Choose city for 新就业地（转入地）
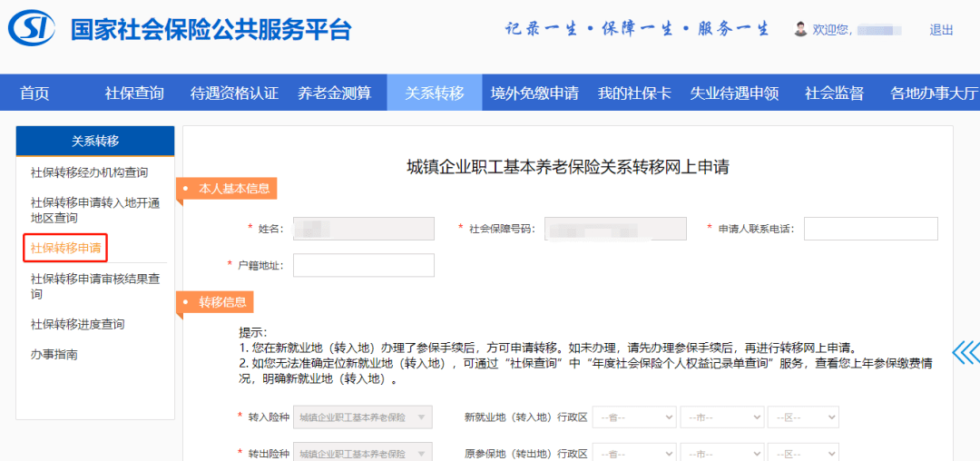Viewport: 980px width, 461px height. [722, 417]
